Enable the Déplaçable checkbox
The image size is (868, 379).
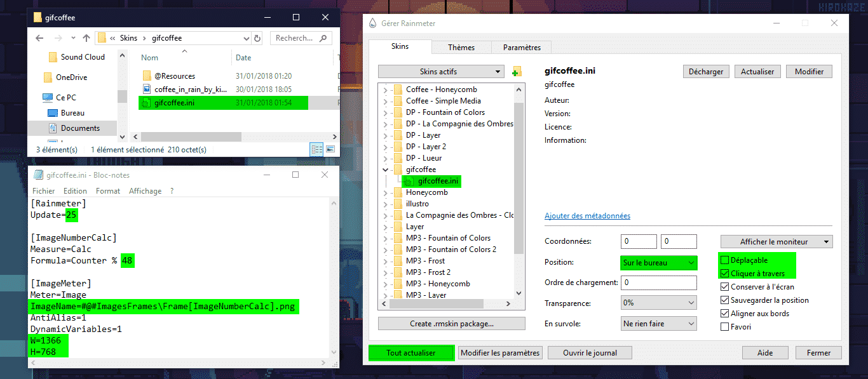(x=725, y=260)
